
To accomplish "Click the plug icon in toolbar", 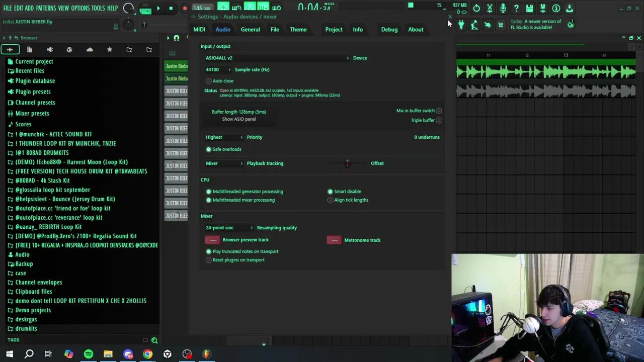I will [x=461, y=25].
